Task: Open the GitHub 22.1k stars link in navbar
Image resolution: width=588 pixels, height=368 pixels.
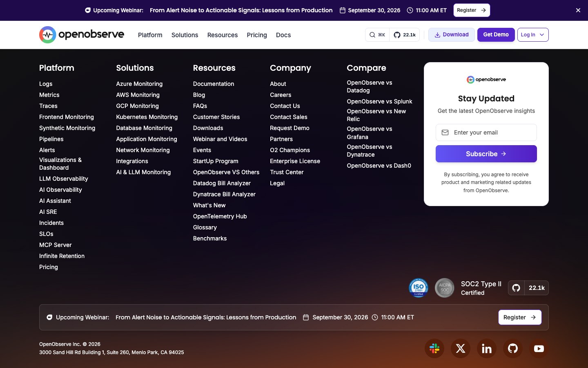Action: pyautogui.click(x=404, y=35)
